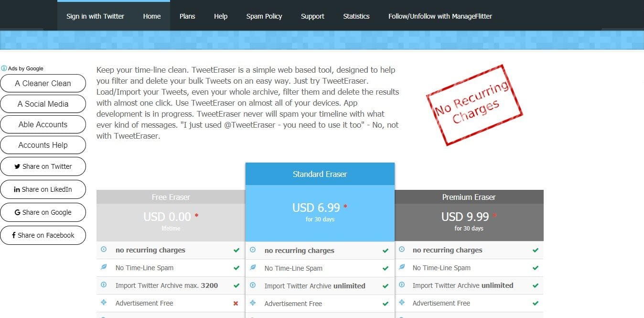Image resolution: width=644 pixels, height=318 pixels.
Task: Open the Statistics page
Action: (x=356, y=16)
